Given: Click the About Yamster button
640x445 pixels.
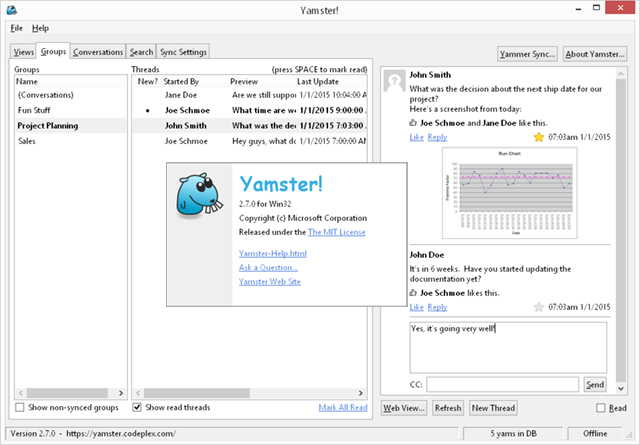Looking at the screenshot, I should click(x=595, y=54).
